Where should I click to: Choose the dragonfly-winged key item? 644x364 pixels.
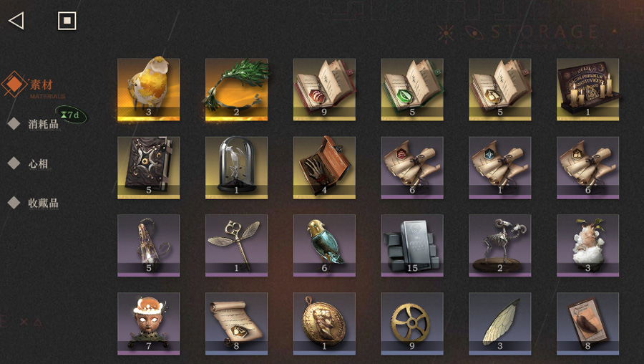tap(237, 246)
